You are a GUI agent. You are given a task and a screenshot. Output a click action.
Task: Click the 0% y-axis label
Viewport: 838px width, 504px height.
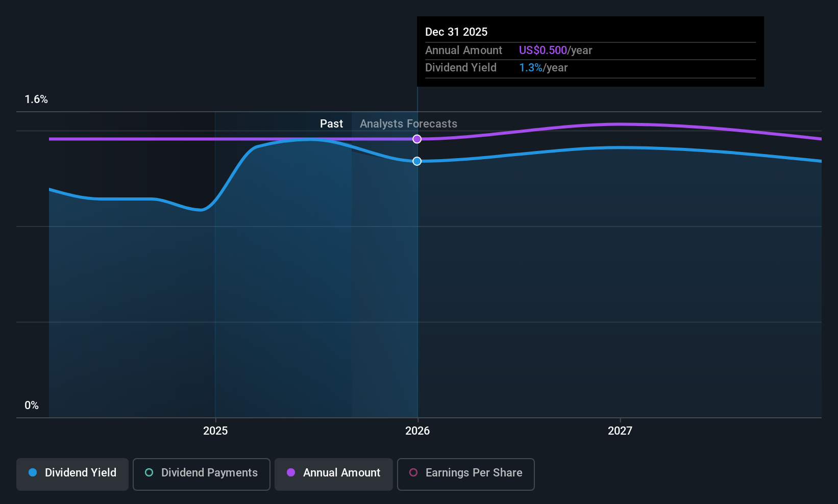(32, 406)
